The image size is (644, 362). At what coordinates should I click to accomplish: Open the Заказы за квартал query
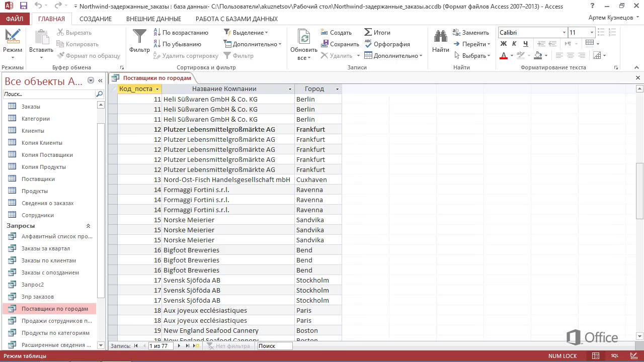(x=46, y=248)
